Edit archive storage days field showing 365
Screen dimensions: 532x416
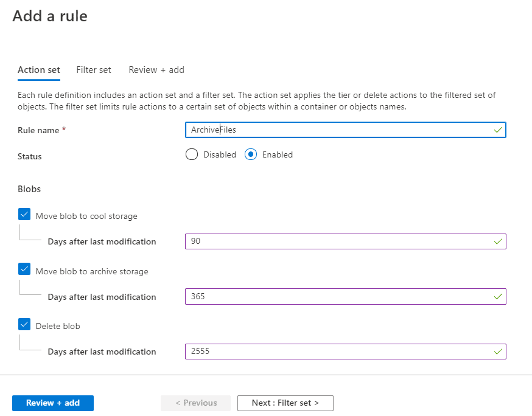[x=346, y=297]
